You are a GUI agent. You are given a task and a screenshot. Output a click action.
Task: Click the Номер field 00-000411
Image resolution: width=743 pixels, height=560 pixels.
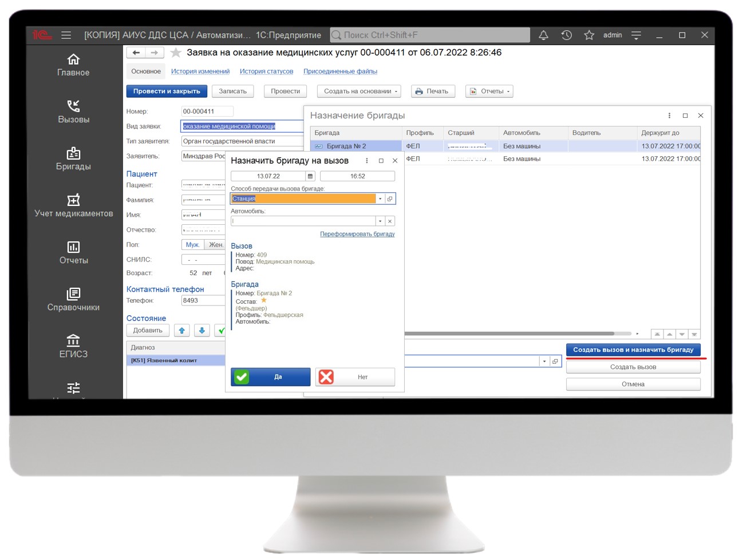tap(207, 112)
